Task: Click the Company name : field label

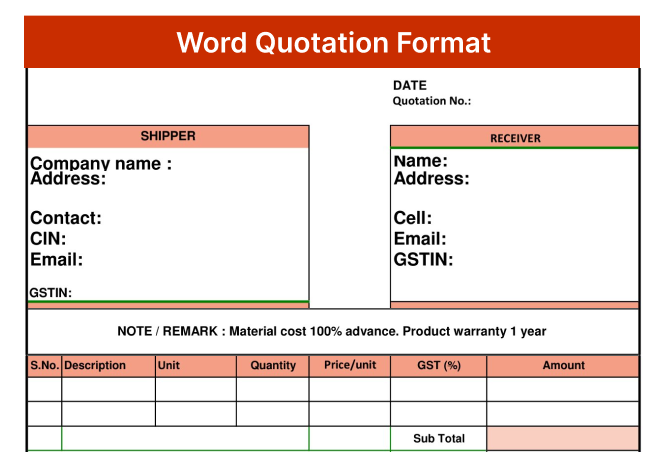Action: pos(101,163)
